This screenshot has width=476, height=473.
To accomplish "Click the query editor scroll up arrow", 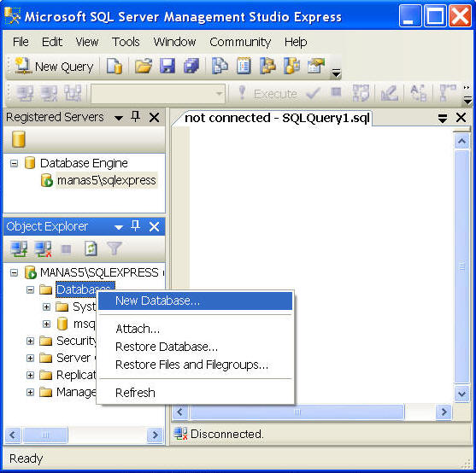I will click(461, 141).
